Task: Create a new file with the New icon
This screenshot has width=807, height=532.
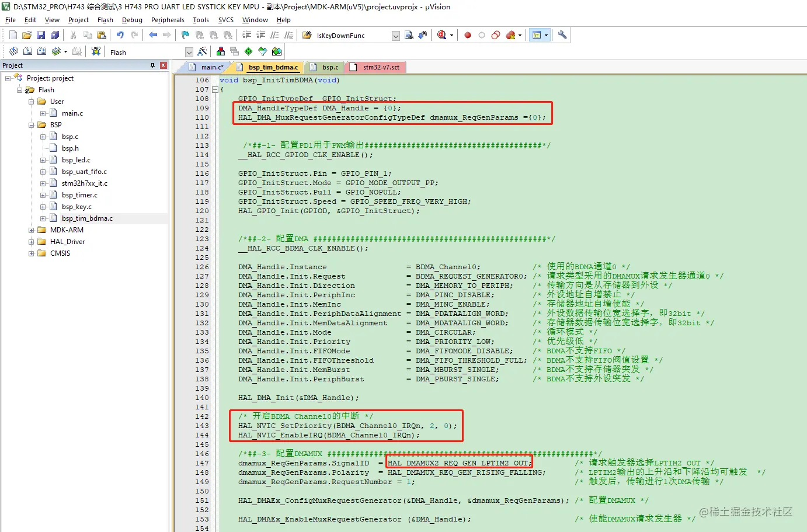Action: 13,35
